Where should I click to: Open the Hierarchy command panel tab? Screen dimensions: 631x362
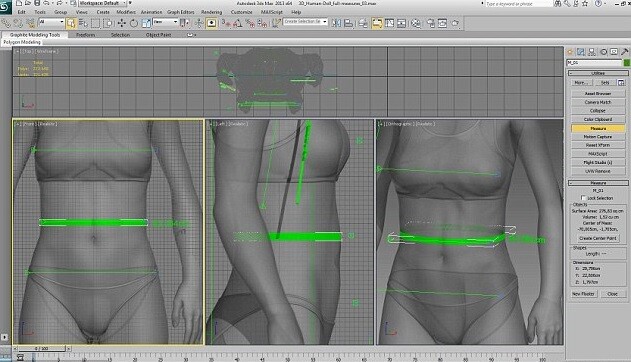point(592,51)
